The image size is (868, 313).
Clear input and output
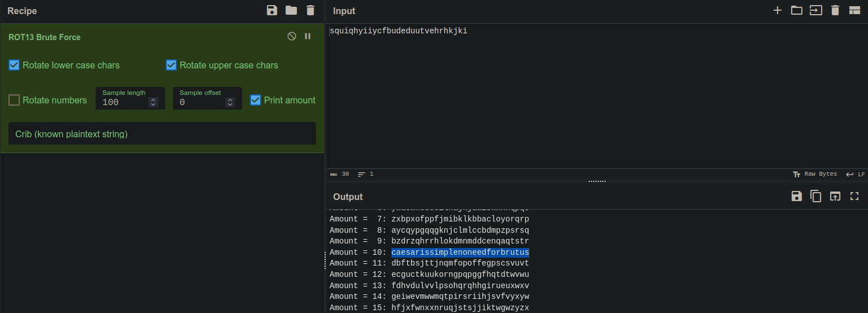click(835, 10)
